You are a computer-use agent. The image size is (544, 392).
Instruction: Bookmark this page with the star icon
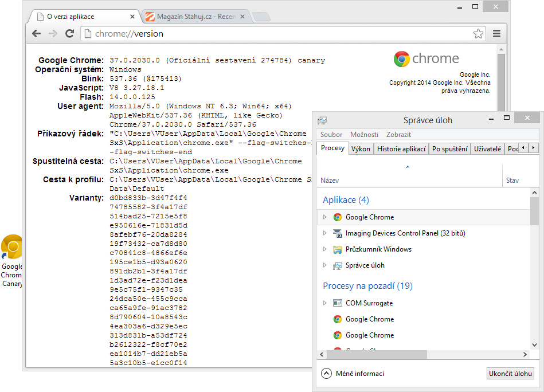coord(479,34)
